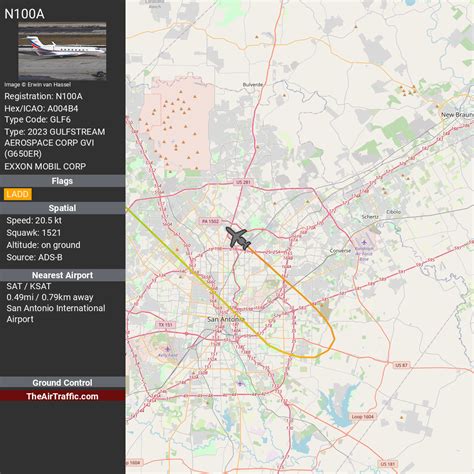Click the Loop 1604 shield near the lake
Viewport: 474px width, 474px height.
coord(363,417)
